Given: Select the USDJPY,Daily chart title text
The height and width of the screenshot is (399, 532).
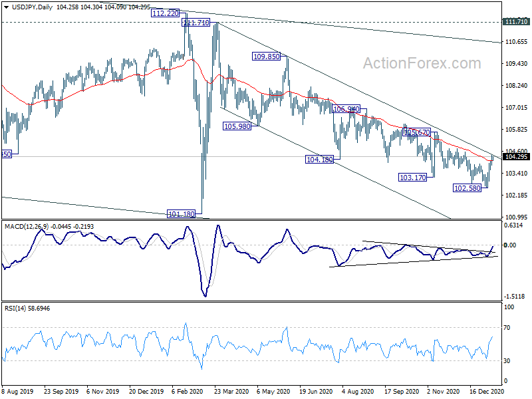Looking at the screenshot, I should [32, 7].
